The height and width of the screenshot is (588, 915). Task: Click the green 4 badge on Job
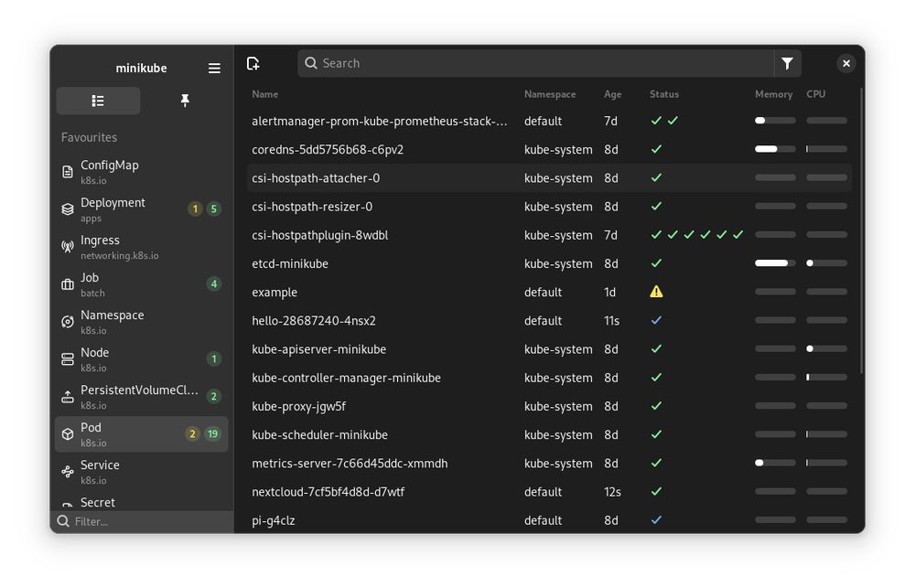214,284
